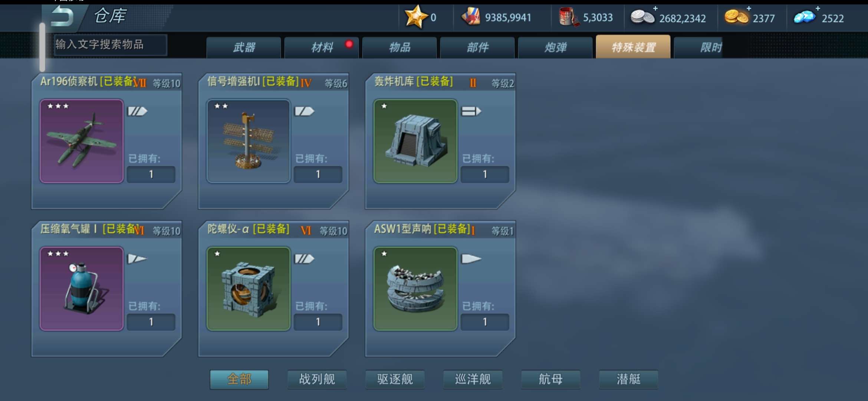Switch to the 炮弹 tab

(x=555, y=47)
